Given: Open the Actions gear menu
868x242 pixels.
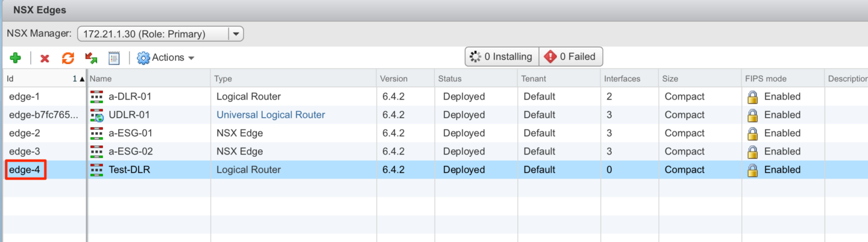Looking at the screenshot, I should (166, 57).
